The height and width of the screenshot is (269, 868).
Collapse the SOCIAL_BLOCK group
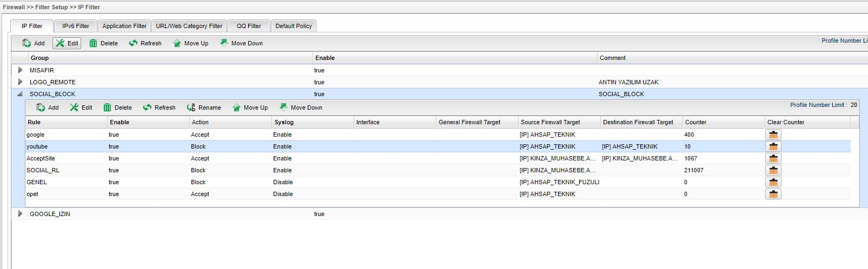[x=20, y=94]
